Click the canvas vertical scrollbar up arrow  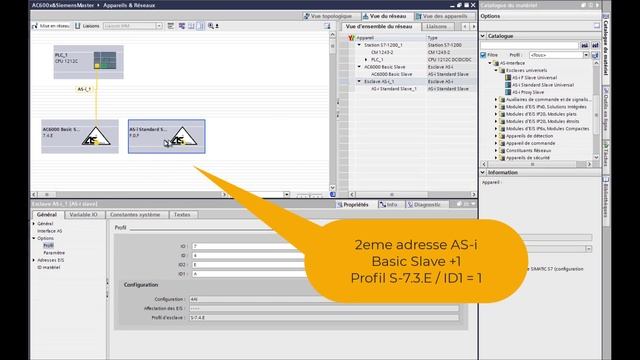click(x=332, y=35)
